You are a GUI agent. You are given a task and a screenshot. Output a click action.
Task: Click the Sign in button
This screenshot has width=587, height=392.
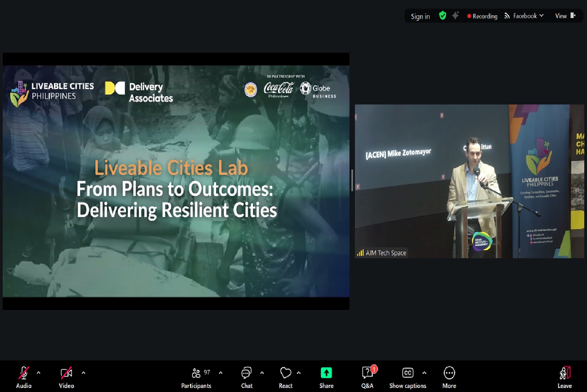(420, 16)
